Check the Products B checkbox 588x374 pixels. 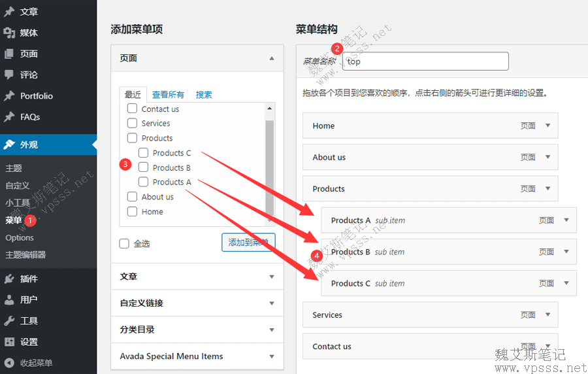click(x=143, y=167)
